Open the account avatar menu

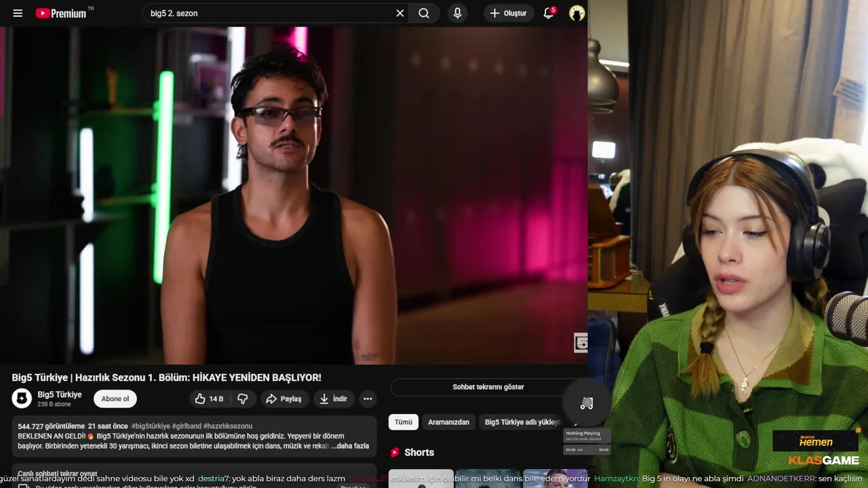(577, 13)
